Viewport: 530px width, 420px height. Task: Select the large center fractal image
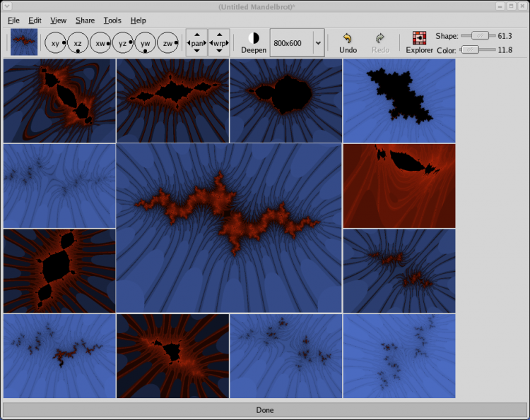[229, 228]
